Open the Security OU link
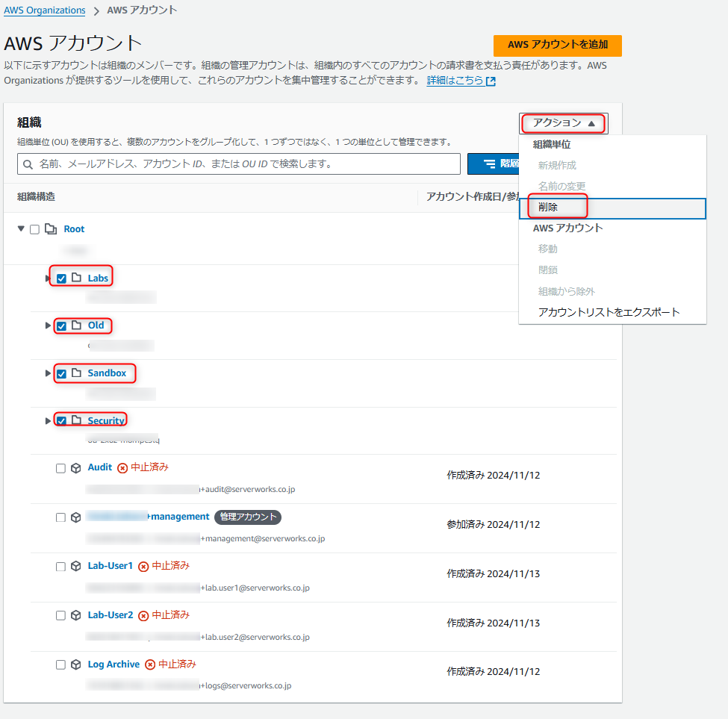This screenshot has height=719, width=728. pyautogui.click(x=106, y=420)
